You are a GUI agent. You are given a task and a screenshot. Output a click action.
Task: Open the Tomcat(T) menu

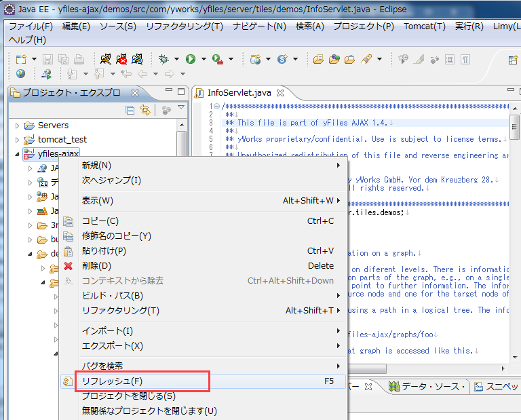424,26
